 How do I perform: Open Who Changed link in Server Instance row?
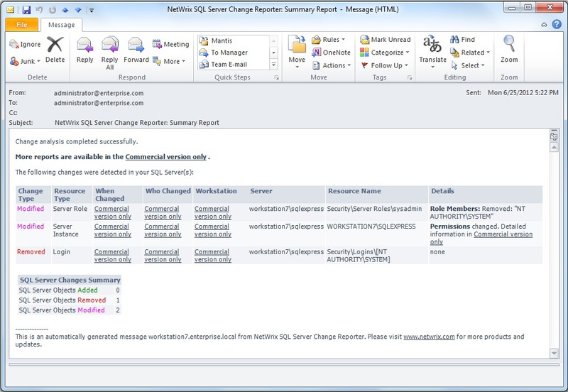[163, 230]
